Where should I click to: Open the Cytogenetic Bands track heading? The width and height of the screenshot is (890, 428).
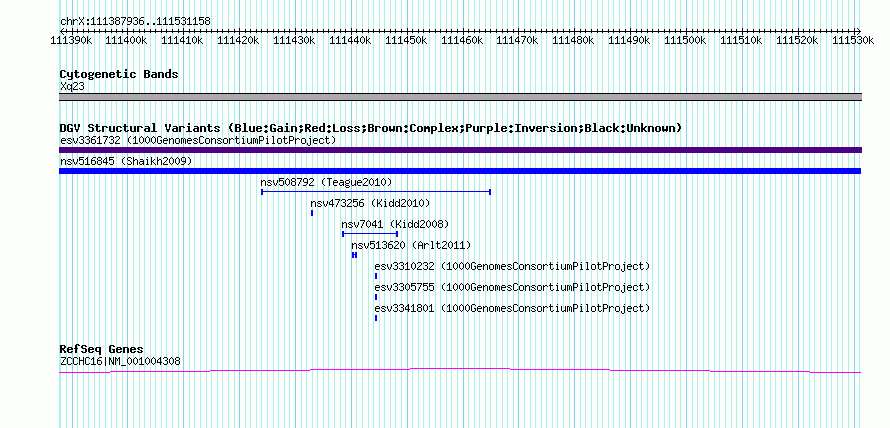coord(119,74)
